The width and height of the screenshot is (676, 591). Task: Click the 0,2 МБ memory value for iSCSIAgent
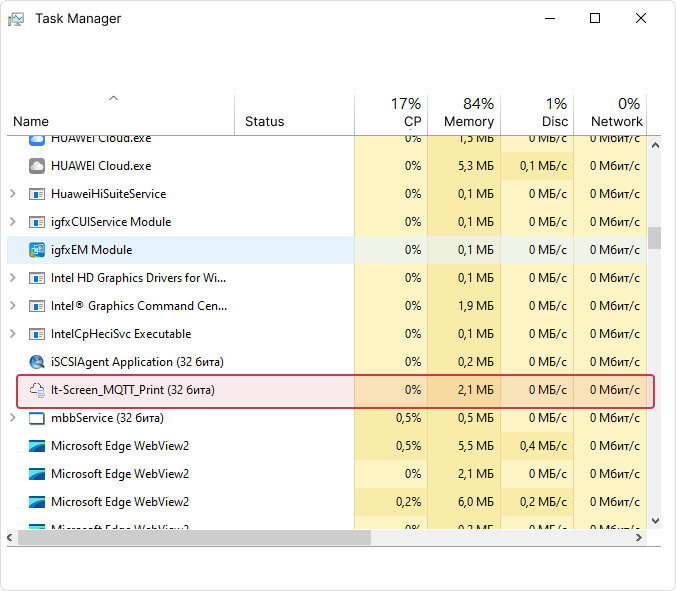(476, 362)
